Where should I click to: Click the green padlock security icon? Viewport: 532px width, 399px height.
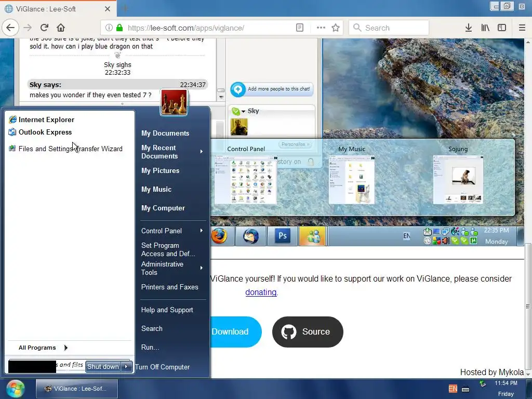pyautogui.click(x=119, y=28)
